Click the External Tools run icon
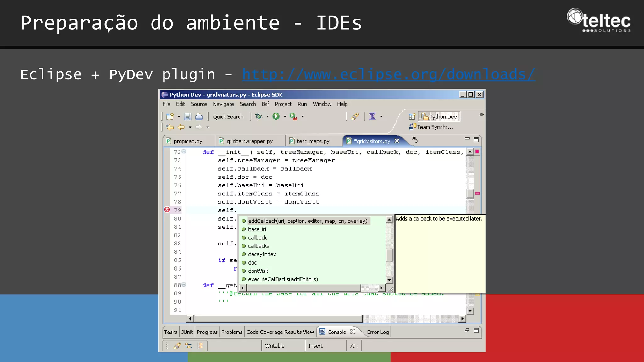 (x=293, y=117)
